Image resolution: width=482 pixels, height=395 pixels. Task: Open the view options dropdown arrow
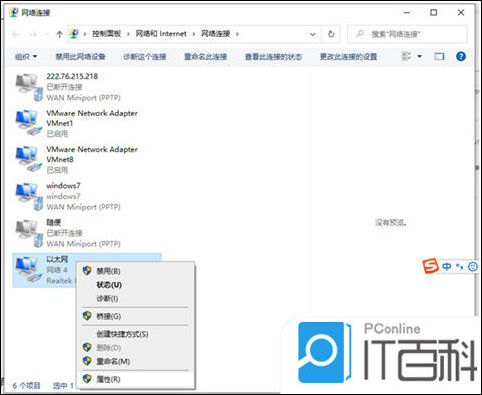pos(420,56)
